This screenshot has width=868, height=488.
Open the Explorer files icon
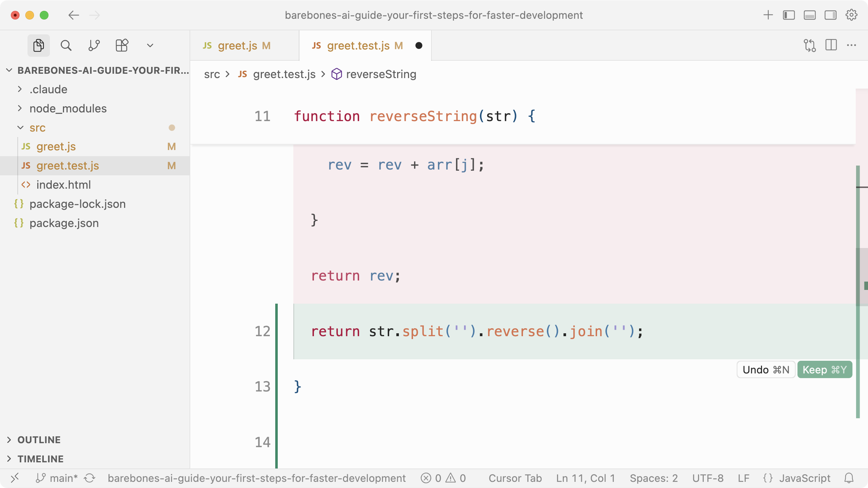pyautogui.click(x=38, y=46)
